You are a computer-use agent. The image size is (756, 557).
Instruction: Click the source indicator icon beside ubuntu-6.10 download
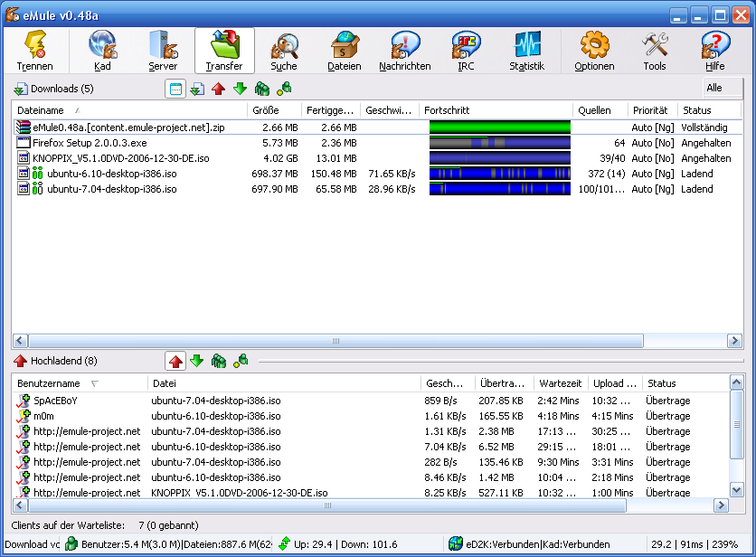click(x=38, y=174)
